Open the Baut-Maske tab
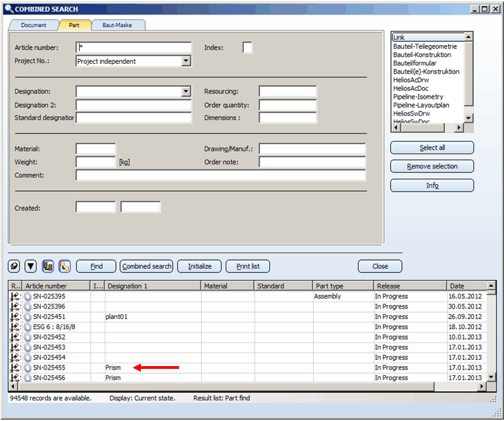The width and height of the screenshot is (504, 421). click(119, 25)
